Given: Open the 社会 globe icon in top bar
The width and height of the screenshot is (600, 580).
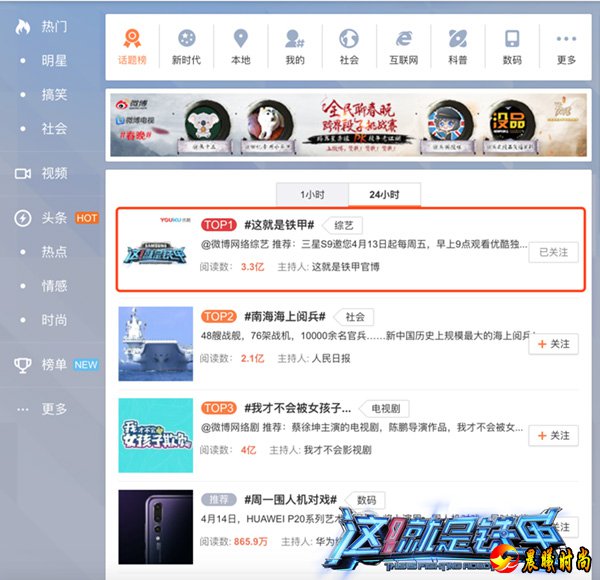Looking at the screenshot, I should click(x=349, y=38).
